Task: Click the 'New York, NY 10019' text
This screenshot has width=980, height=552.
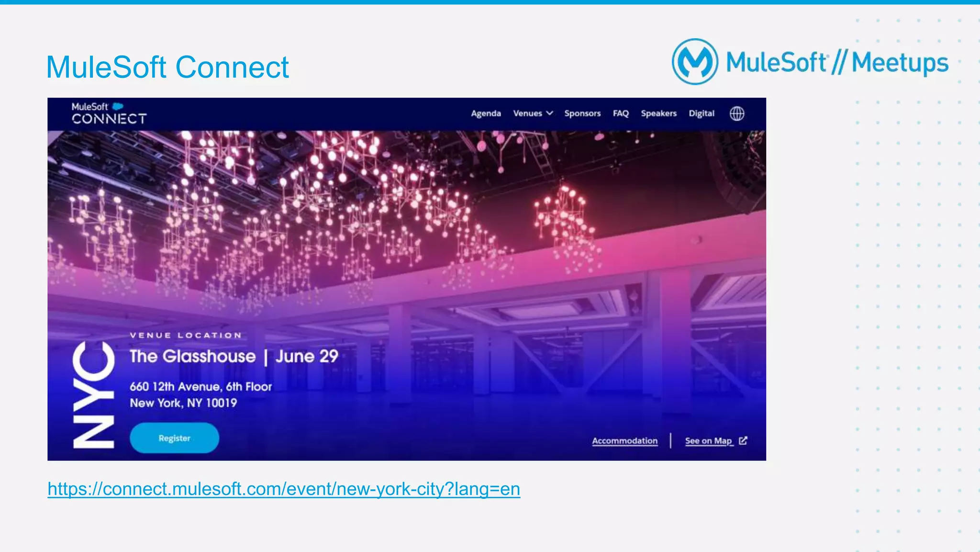Action: [x=183, y=403]
